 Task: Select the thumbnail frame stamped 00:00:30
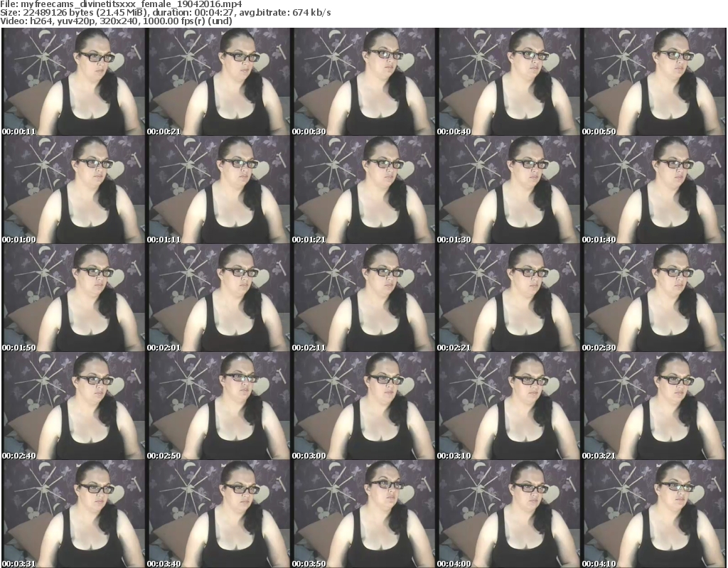[x=363, y=82]
